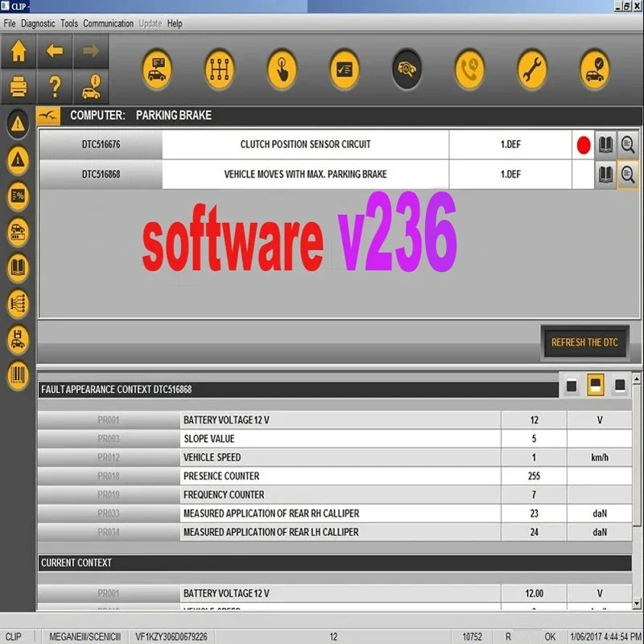The image size is (644, 644).
Task: Open the book documentation sidebar icon
Action: point(18,268)
